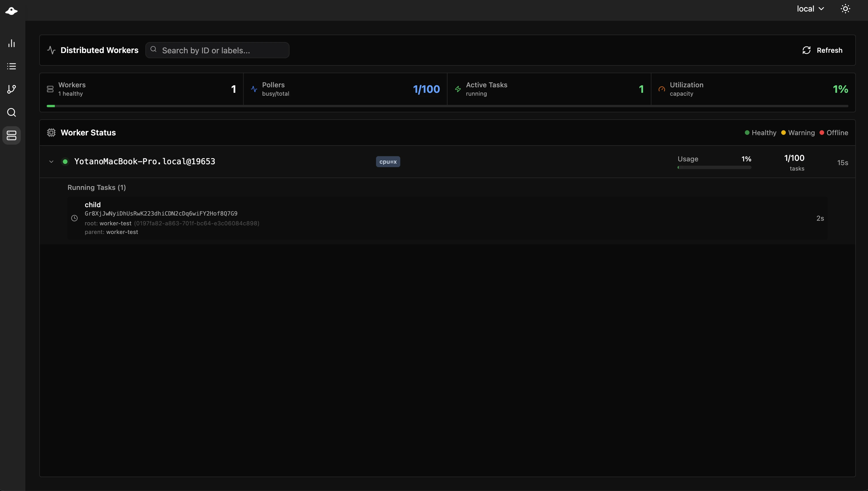Screen dimensions: 868x491
Task: Open the search sidebar icon
Action: point(12,112)
